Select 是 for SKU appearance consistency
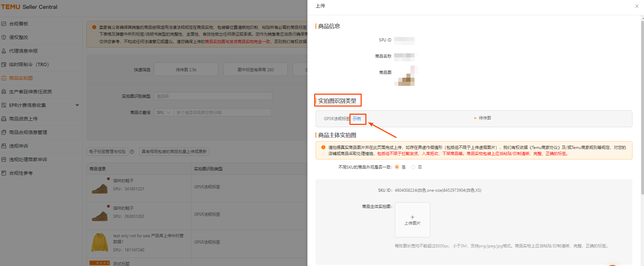Image resolution: width=644 pixels, height=266 pixels. coord(397,167)
